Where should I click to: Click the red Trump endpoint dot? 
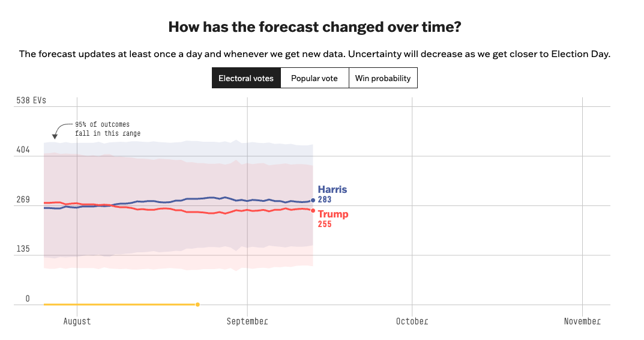pos(313,210)
